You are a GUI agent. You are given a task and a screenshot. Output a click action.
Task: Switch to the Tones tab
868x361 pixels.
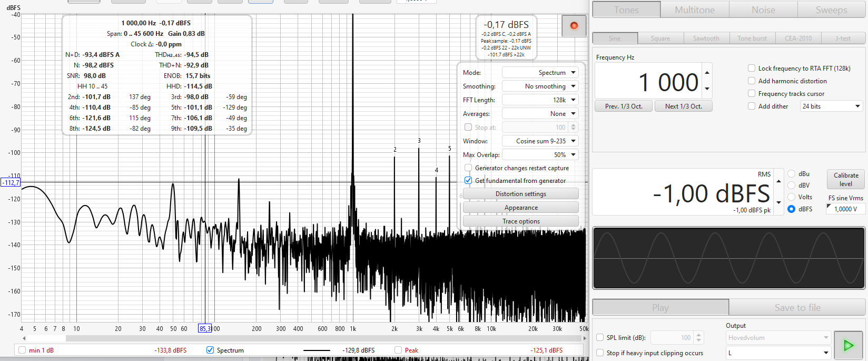pos(626,9)
